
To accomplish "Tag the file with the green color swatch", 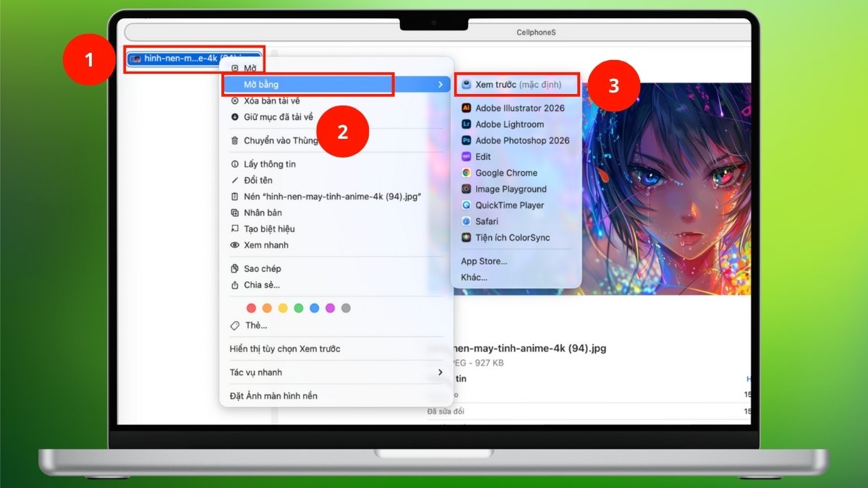I will (298, 307).
